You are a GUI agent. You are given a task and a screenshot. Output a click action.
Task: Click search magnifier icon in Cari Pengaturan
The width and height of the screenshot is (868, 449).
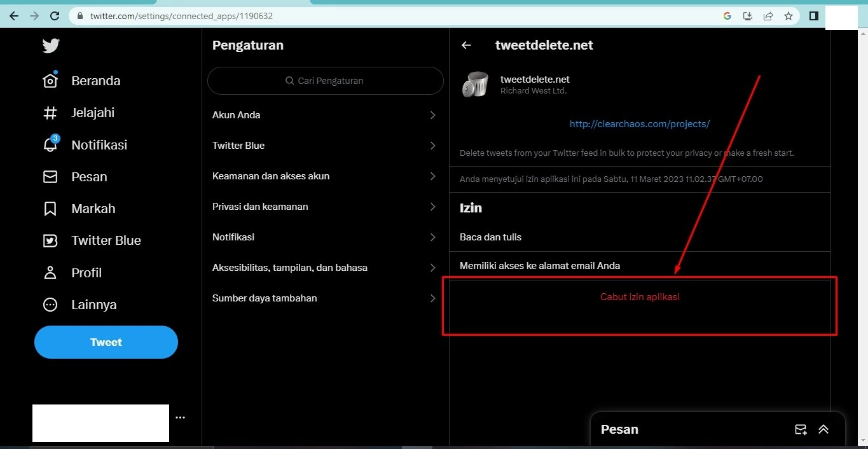point(289,81)
